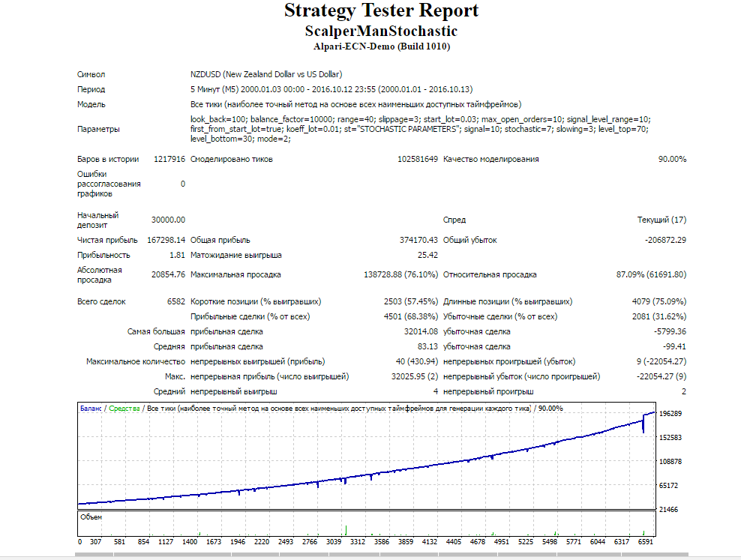Select initial deposit value 30000.00

click(x=168, y=220)
